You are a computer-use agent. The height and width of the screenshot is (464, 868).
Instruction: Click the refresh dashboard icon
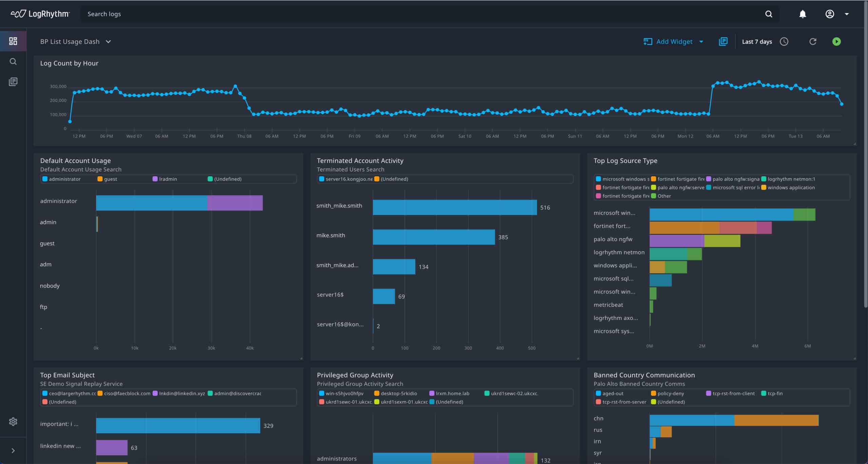tap(813, 41)
